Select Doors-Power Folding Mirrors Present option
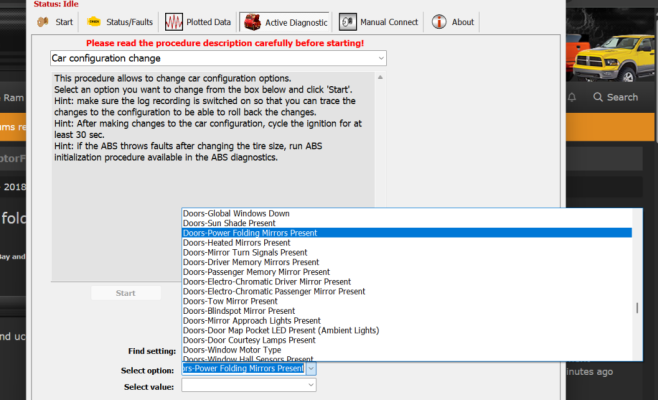The width and height of the screenshot is (658, 400). click(x=407, y=233)
